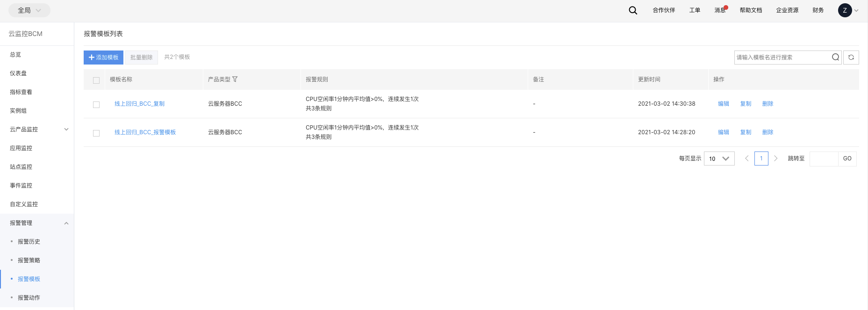Open the Z user avatar menu
This screenshot has width=868, height=310.
point(845,10)
